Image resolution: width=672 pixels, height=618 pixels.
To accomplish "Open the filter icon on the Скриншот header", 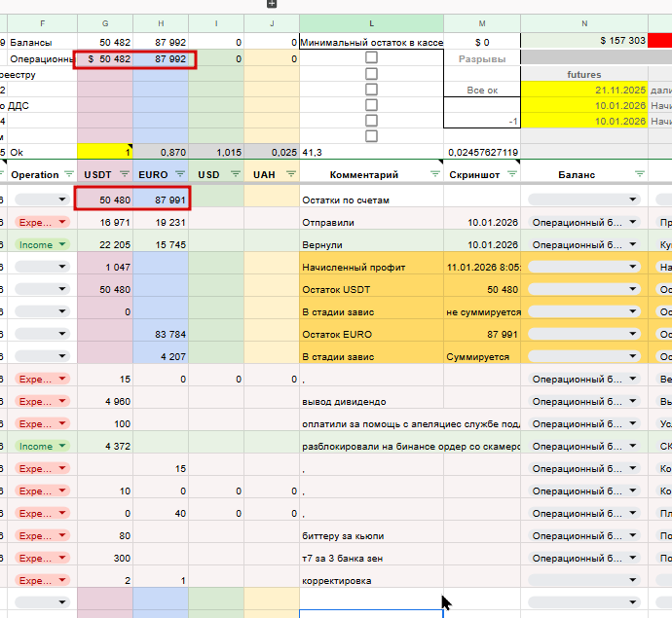I will click(511, 174).
